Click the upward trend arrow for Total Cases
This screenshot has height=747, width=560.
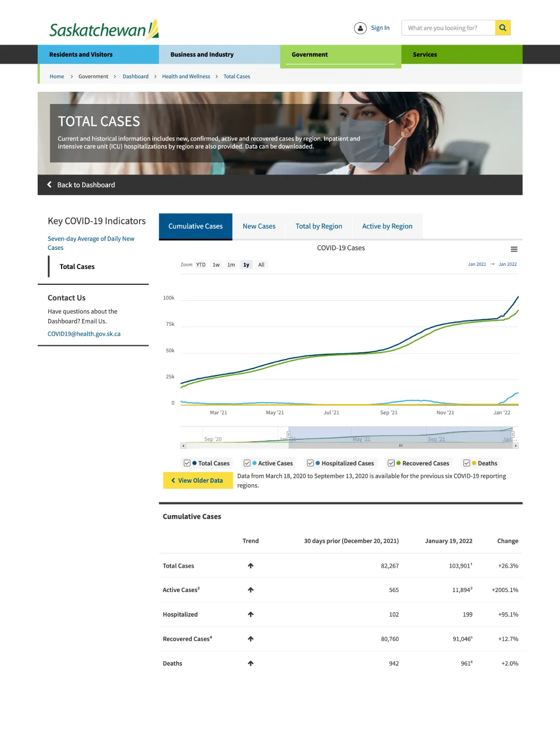[250, 565]
